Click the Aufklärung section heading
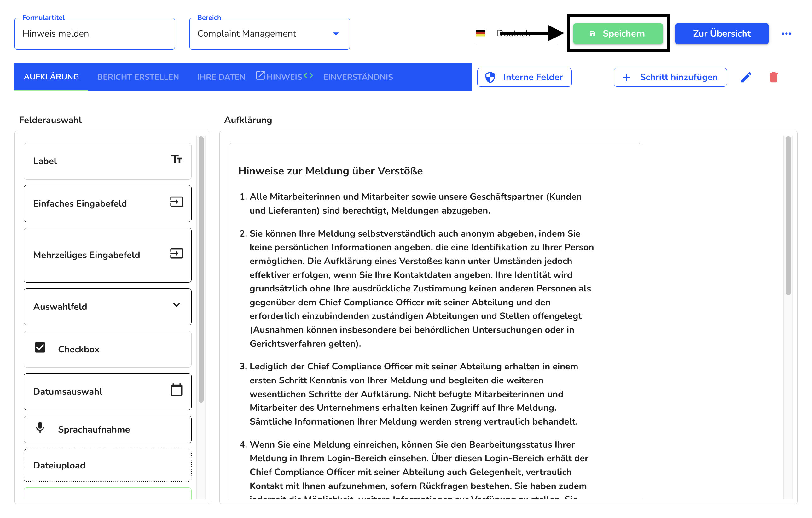 click(248, 120)
